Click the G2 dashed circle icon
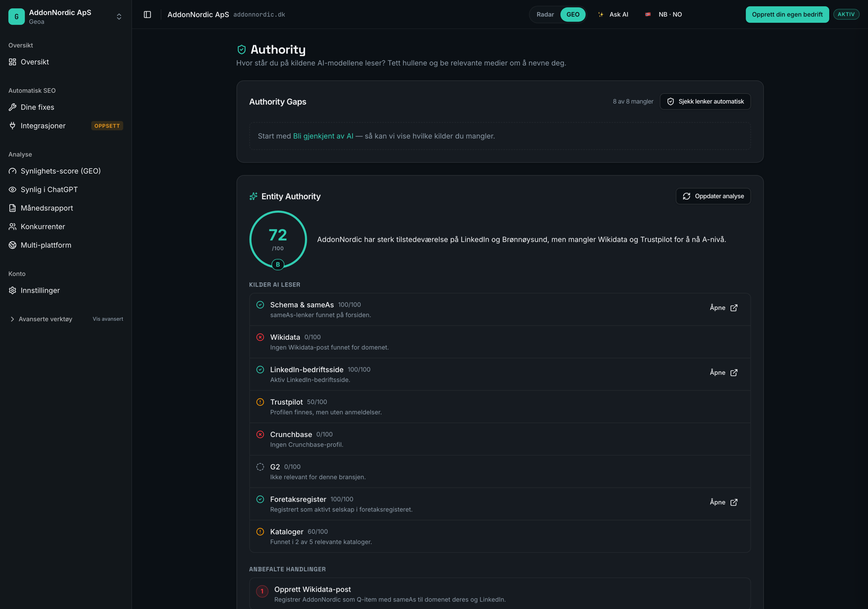Screen dimensions: 868x609 260,467
